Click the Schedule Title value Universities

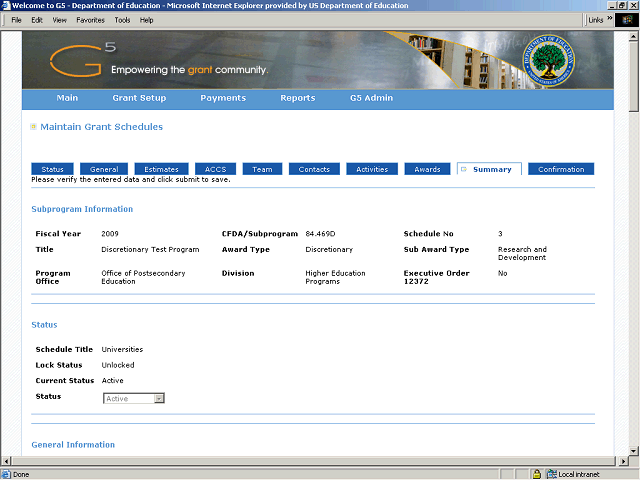click(x=122, y=349)
